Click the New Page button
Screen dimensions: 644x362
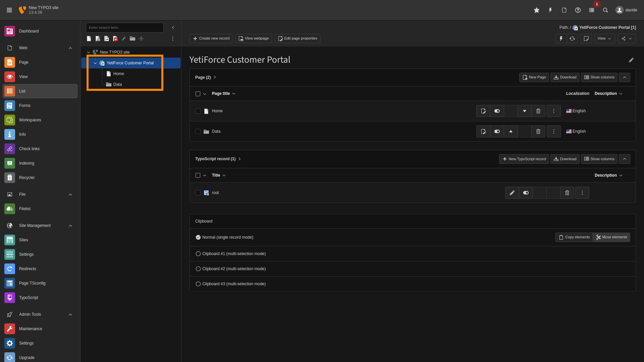[x=534, y=77]
